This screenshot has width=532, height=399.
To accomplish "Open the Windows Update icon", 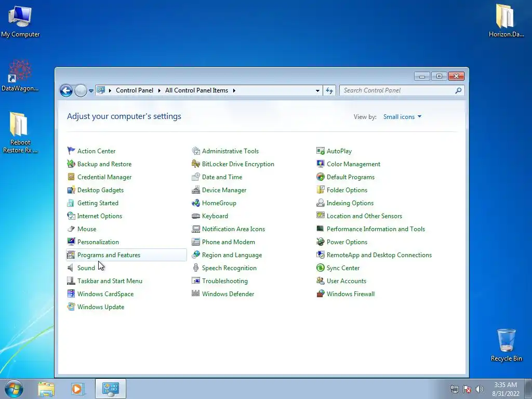I will tap(71, 307).
